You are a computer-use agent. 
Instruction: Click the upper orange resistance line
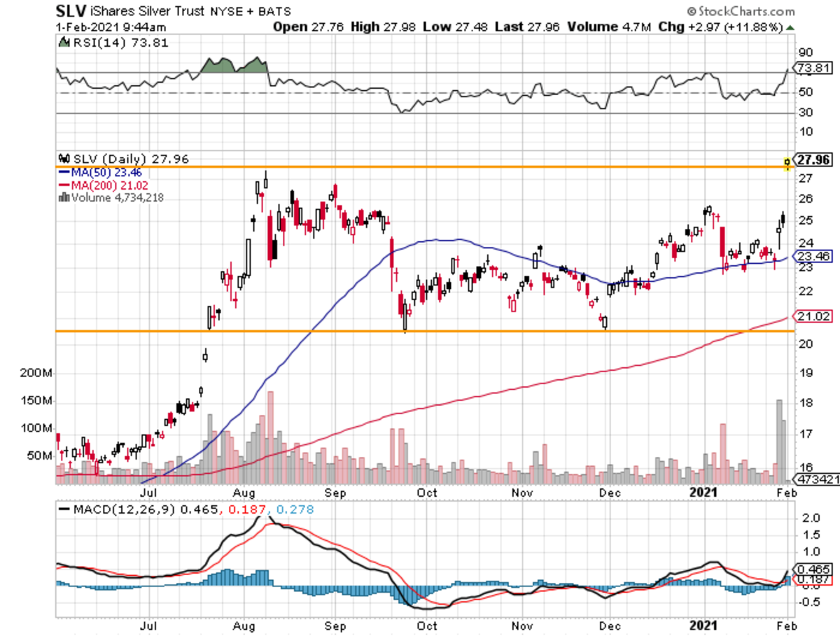pyautogui.click(x=420, y=167)
